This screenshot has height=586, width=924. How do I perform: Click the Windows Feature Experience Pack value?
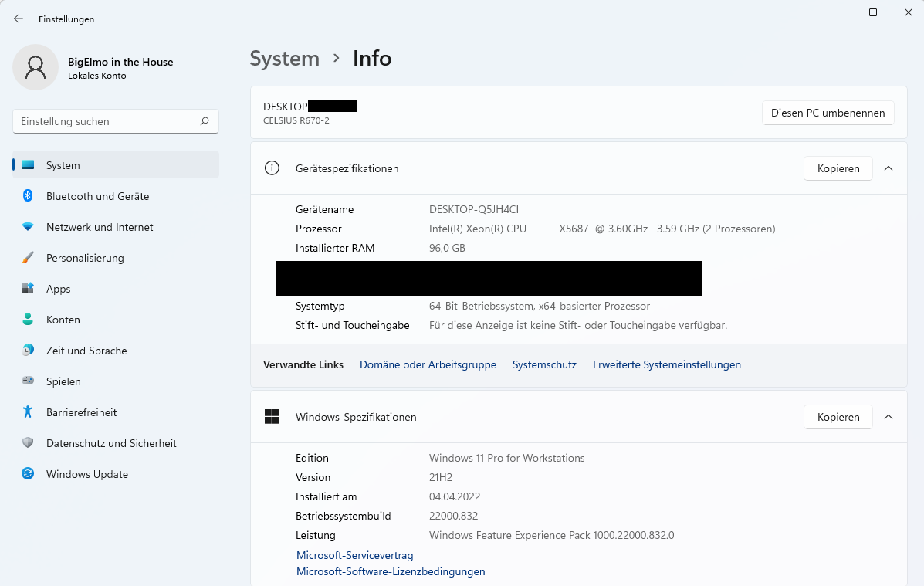click(552, 535)
